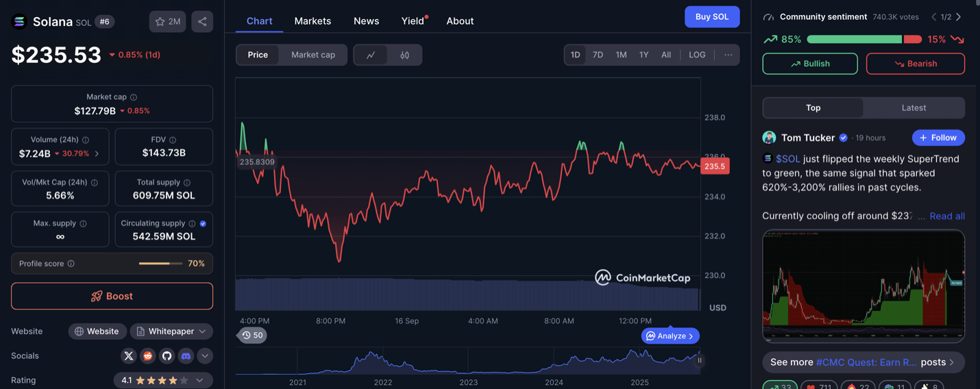Click the chart range slider pause handle
Image resolution: width=980 pixels, height=389 pixels.
(700, 360)
